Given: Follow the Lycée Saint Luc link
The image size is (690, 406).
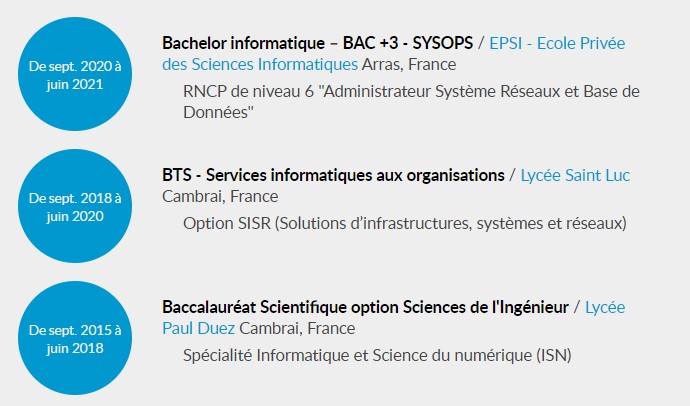Looking at the screenshot, I should click(x=575, y=175).
